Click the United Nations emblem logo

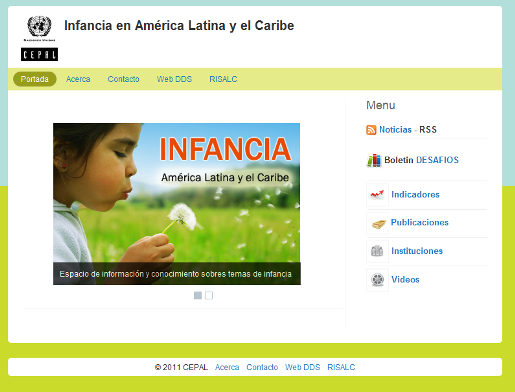click(x=39, y=28)
